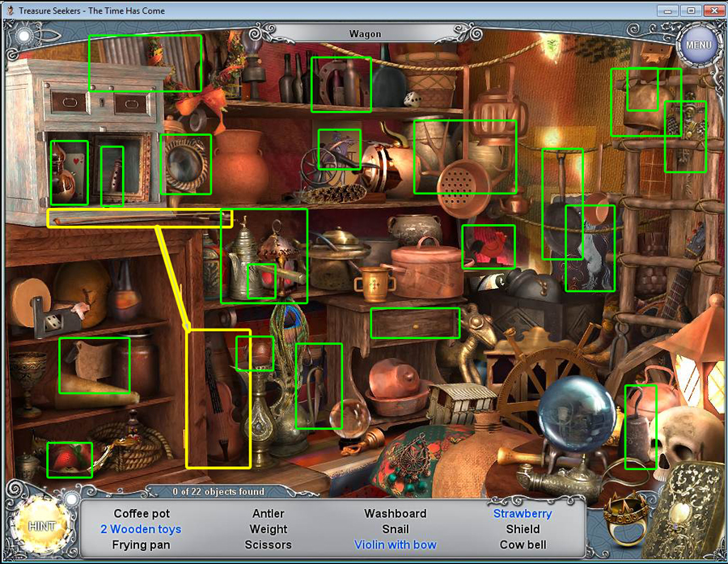Click '2 Wooden toys' in the item list
The width and height of the screenshot is (728, 564).
click(x=141, y=529)
